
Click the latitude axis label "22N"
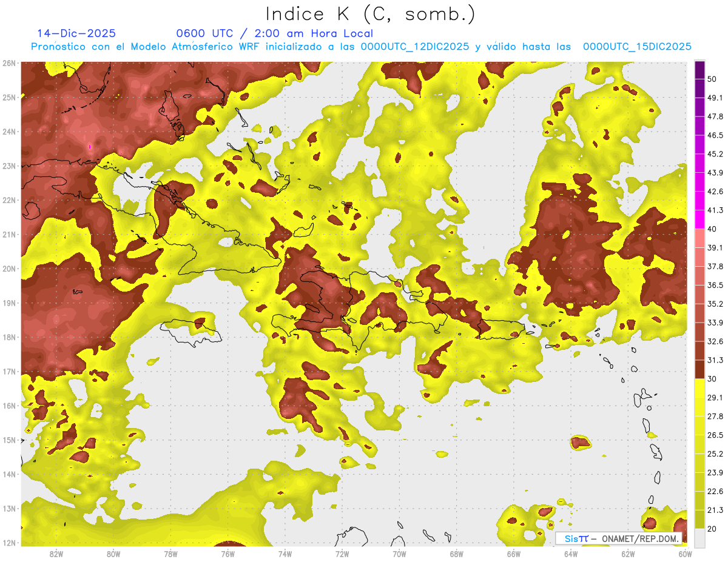(x=9, y=200)
